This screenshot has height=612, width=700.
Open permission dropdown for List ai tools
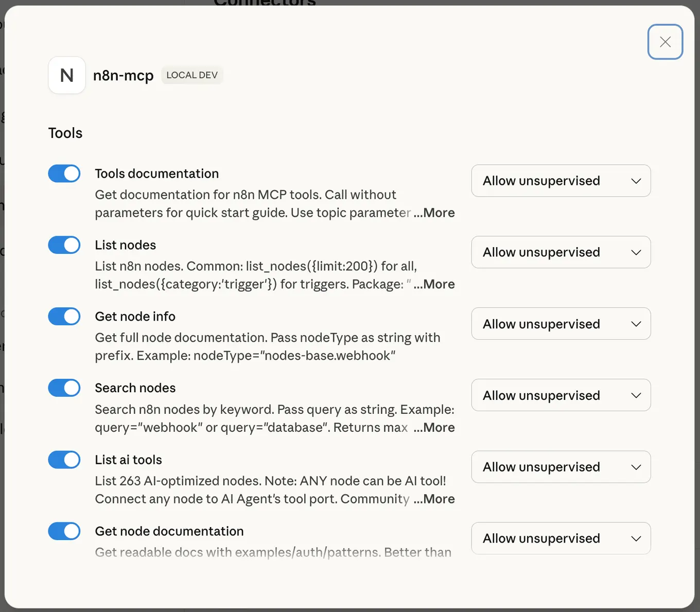click(561, 467)
